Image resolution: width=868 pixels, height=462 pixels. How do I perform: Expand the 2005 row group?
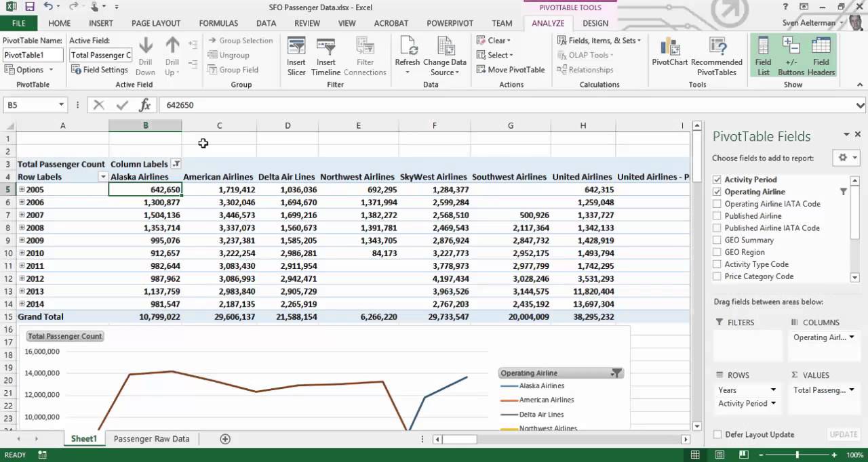22,190
